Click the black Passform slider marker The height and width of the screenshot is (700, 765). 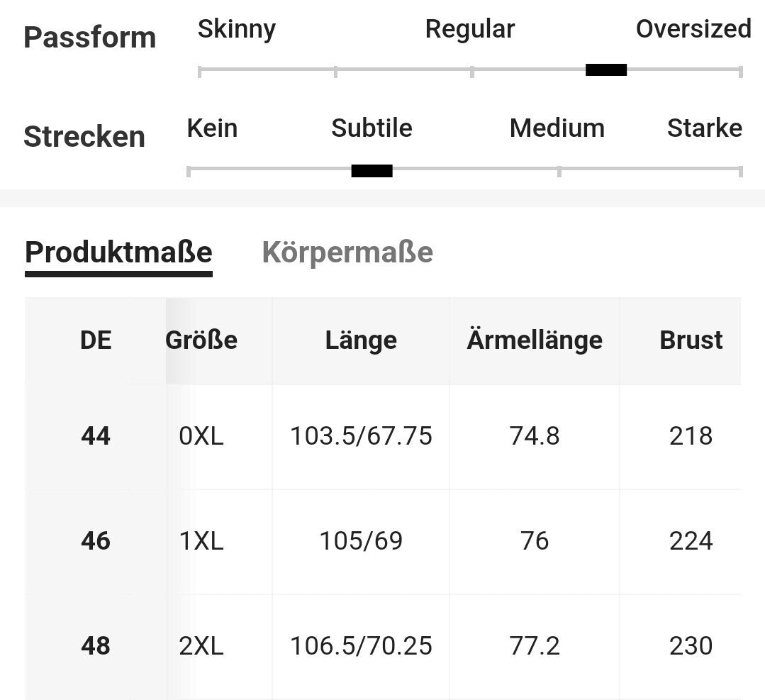pyautogui.click(x=606, y=70)
